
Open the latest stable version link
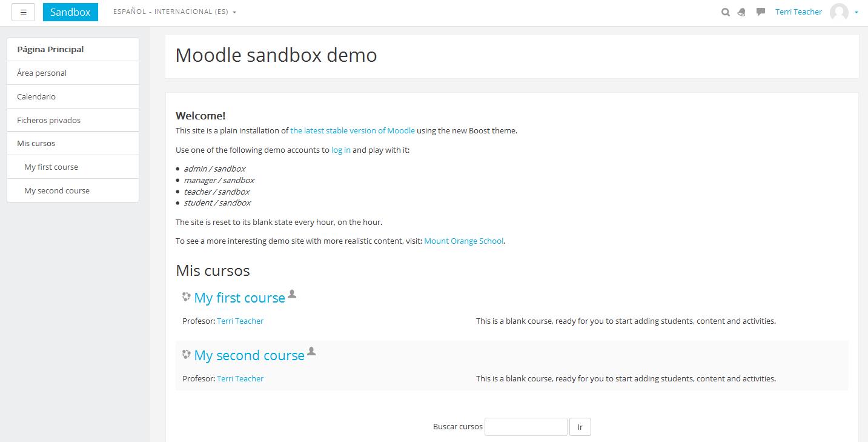click(353, 130)
